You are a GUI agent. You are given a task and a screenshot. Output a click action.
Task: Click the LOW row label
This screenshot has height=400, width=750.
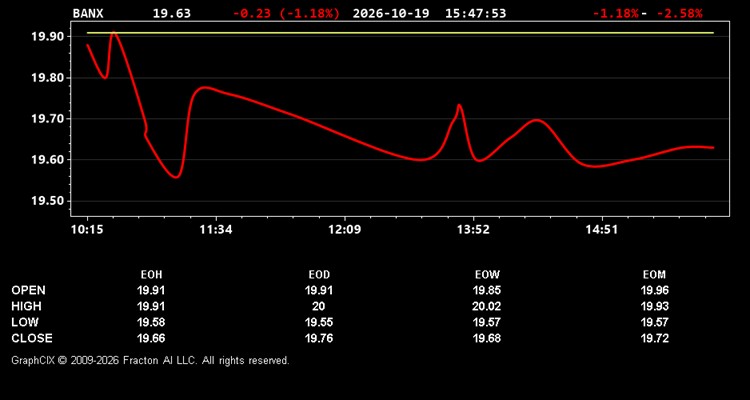click(x=25, y=322)
